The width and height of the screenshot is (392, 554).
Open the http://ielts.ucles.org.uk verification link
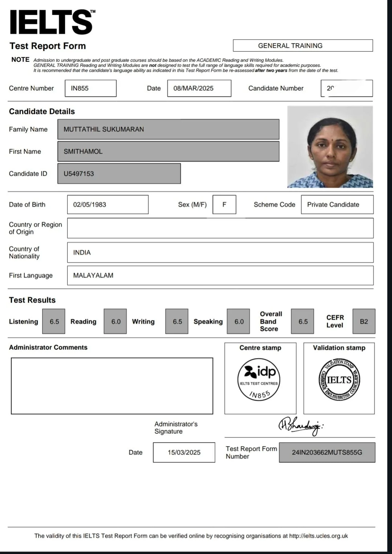pos(318,536)
